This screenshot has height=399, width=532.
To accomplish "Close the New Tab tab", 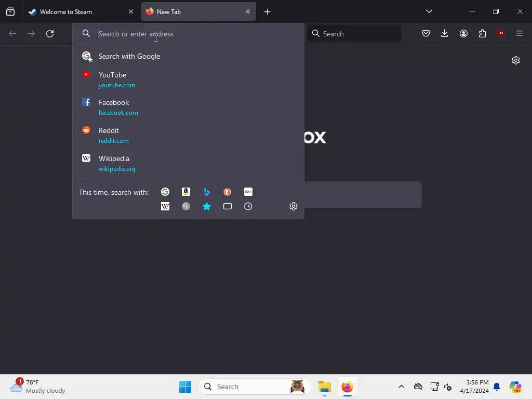I will (248, 11).
